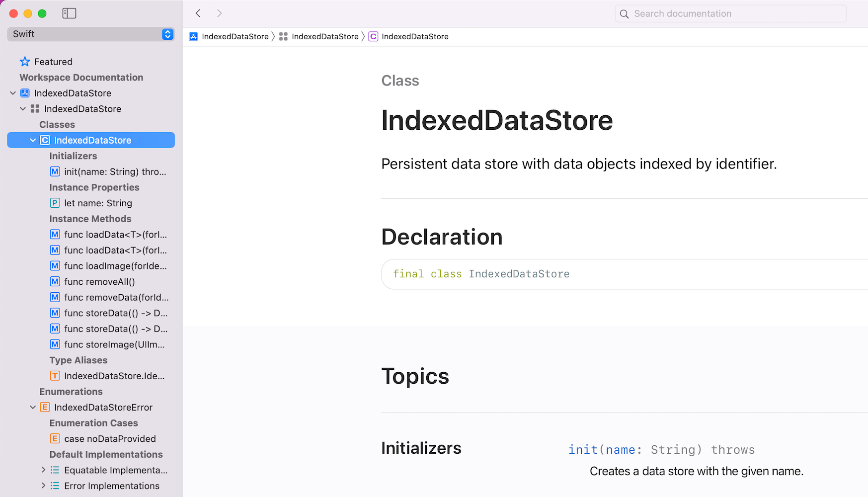Click the M icon beside func storeImage
The width and height of the screenshot is (868, 497).
(55, 344)
